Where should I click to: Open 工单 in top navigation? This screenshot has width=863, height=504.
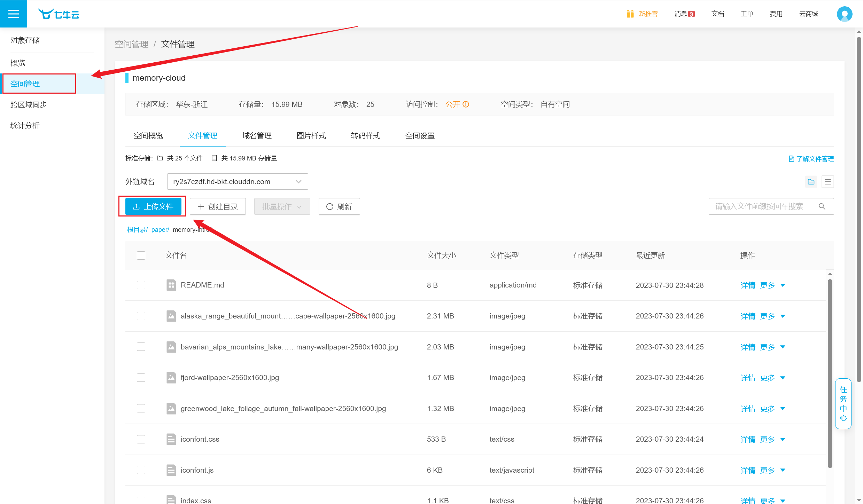(x=747, y=14)
